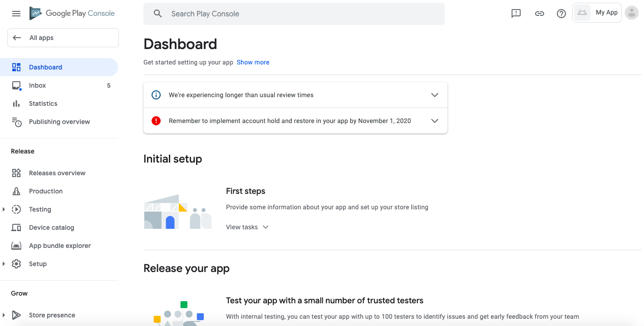Expand the Testing section arrow
The image size is (644, 326).
click(4, 209)
